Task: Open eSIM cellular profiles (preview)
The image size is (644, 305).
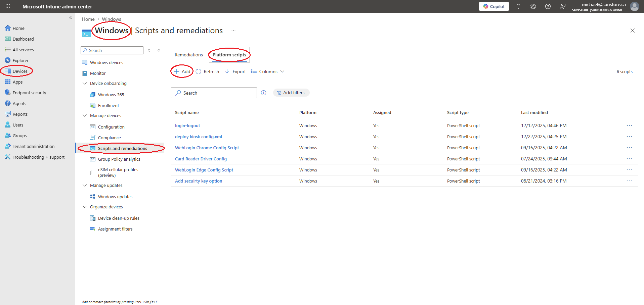Action: coord(118,172)
